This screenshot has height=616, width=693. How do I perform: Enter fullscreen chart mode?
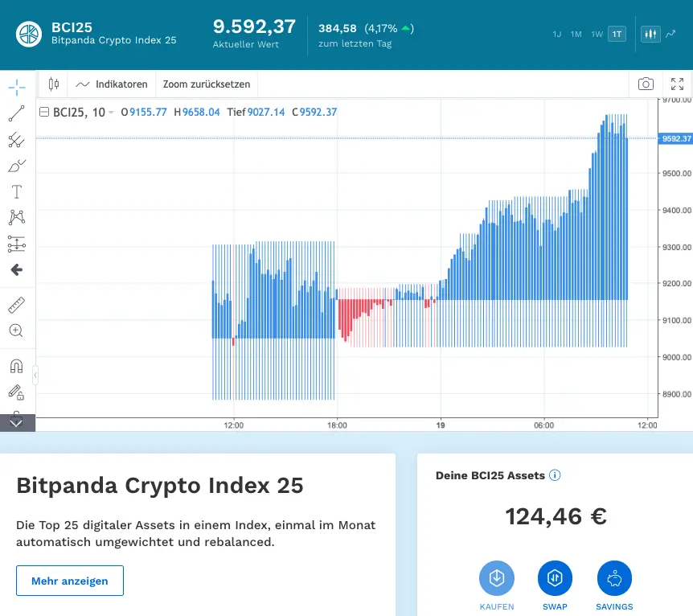pyautogui.click(x=677, y=84)
